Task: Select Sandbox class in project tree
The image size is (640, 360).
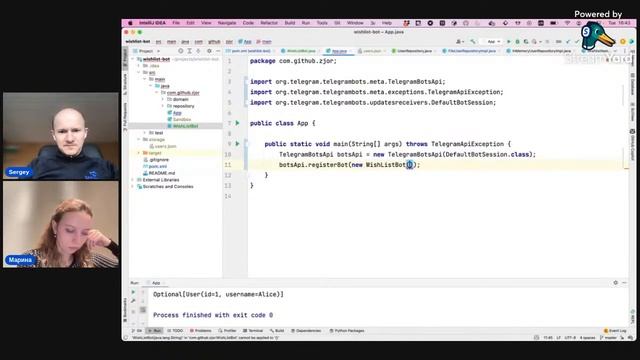Action: pyautogui.click(x=182, y=119)
